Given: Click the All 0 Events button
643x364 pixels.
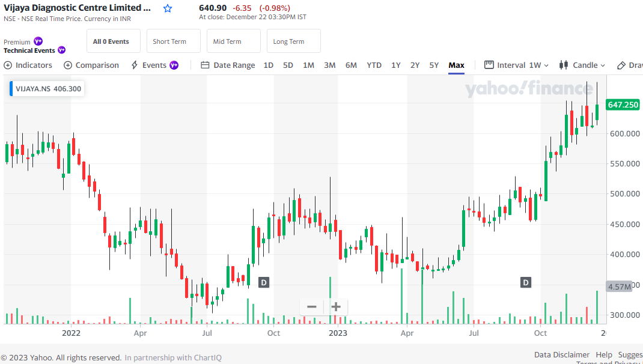Looking at the screenshot, I should coord(113,41).
